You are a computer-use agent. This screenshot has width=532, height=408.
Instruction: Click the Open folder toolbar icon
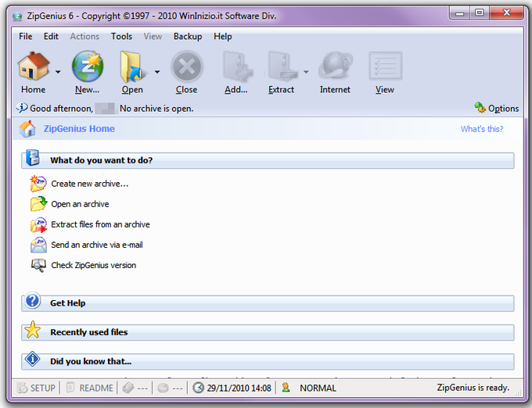point(134,66)
